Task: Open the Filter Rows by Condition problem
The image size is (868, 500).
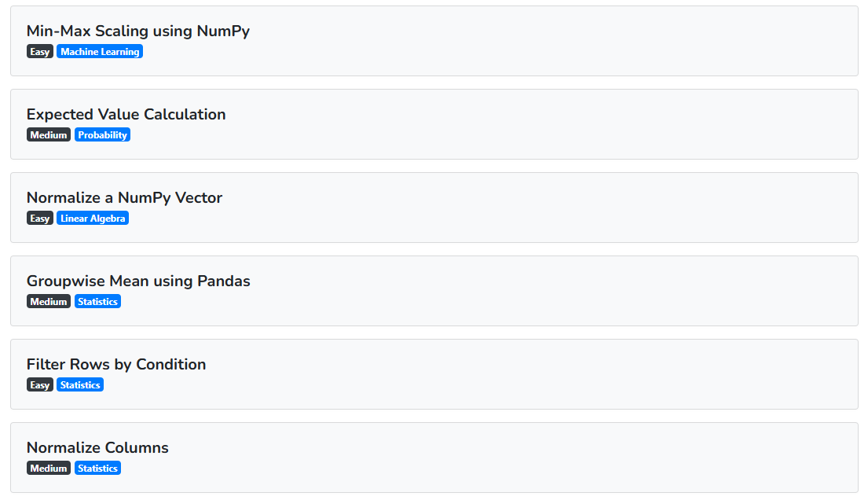Action: coord(116,365)
